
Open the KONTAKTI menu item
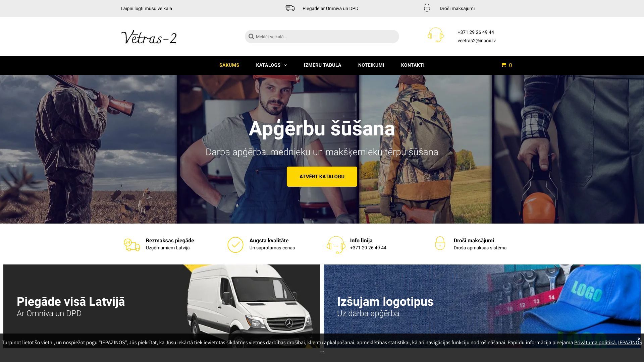click(x=413, y=65)
